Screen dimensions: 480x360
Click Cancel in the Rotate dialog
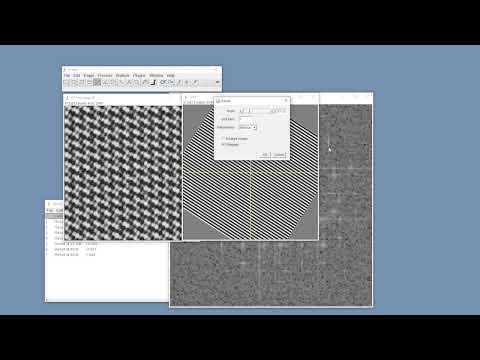point(278,155)
